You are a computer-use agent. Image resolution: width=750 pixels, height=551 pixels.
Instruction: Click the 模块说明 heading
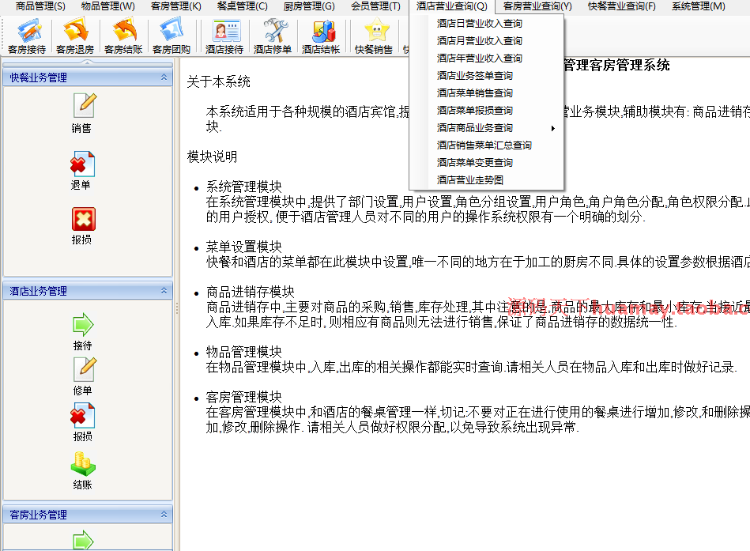coord(212,156)
